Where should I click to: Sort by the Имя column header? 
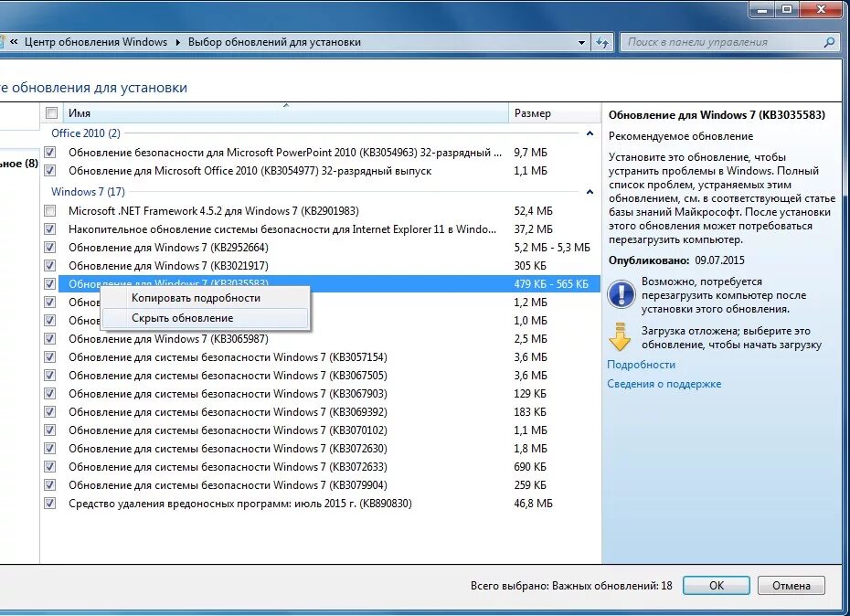click(x=286, y=112)
